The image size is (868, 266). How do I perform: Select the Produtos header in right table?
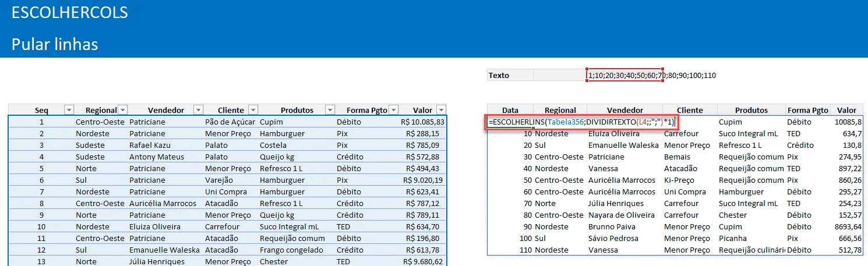click(751, 110)
